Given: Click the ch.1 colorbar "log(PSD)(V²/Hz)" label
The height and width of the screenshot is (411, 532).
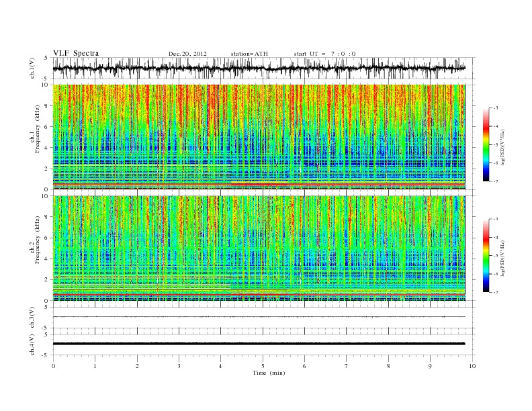Looking at the screenshot, I should [502, 148].
